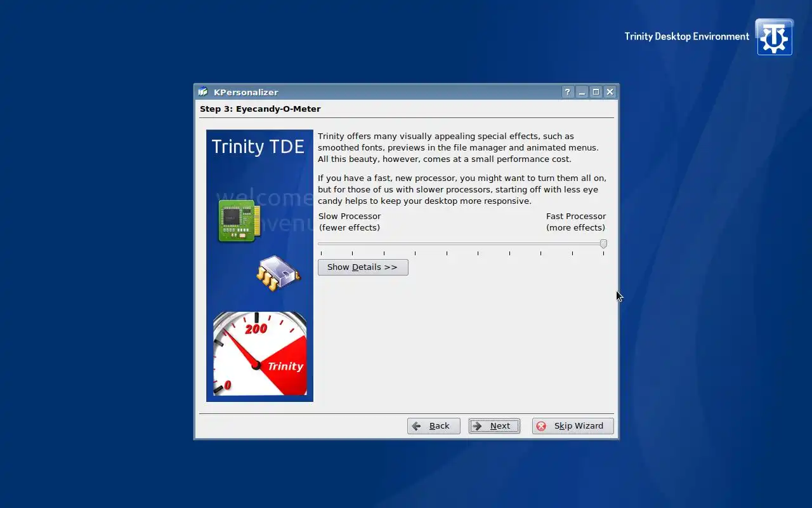Image resolution: width=812 pixels, height=508 pixels.
Task: Go back to previous wizard step
Action: 433,426
